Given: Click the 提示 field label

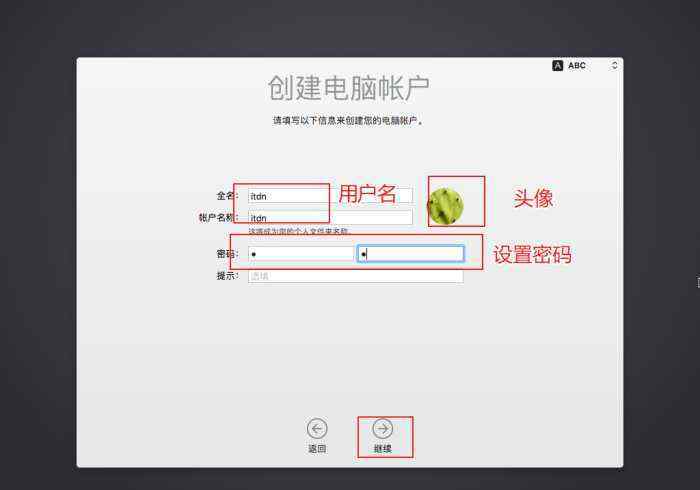Looking at the screenshot, I should [227, 276].
